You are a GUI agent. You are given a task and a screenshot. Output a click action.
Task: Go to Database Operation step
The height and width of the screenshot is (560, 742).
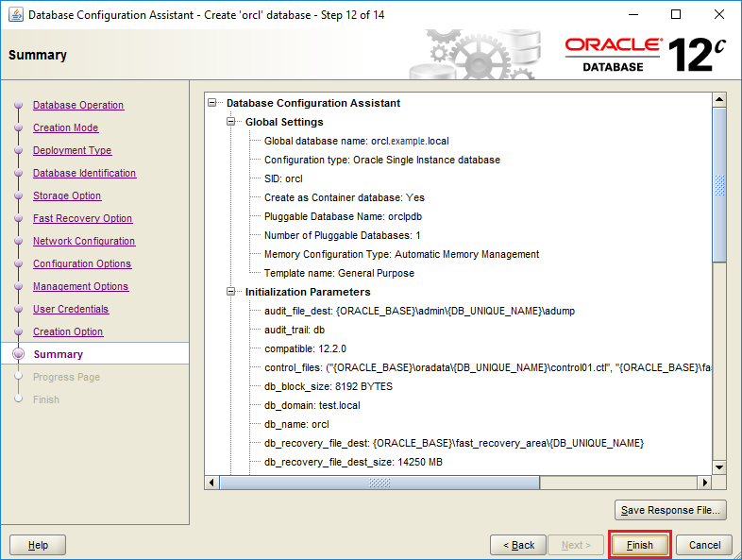(x=78, y=105)
